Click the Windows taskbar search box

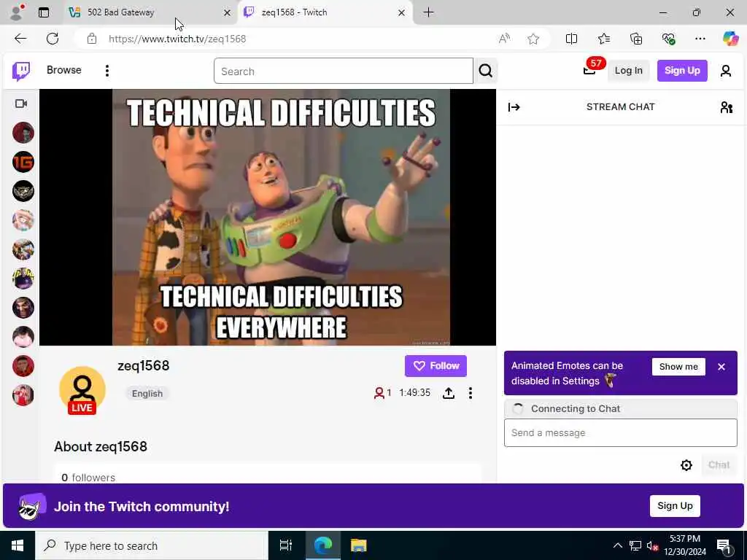click(152, 545)
